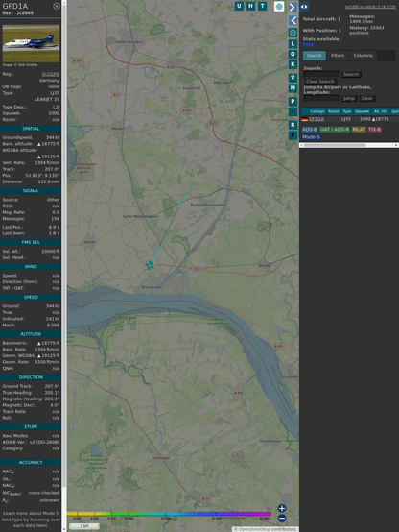Click the Jump button

(x=349, y=98)
